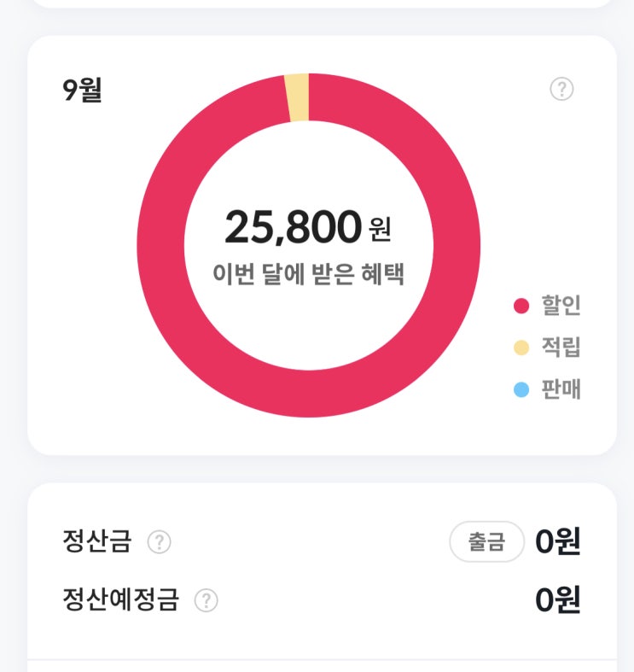
Task: Tap the 정산금 label
Action: click(96, 541)
